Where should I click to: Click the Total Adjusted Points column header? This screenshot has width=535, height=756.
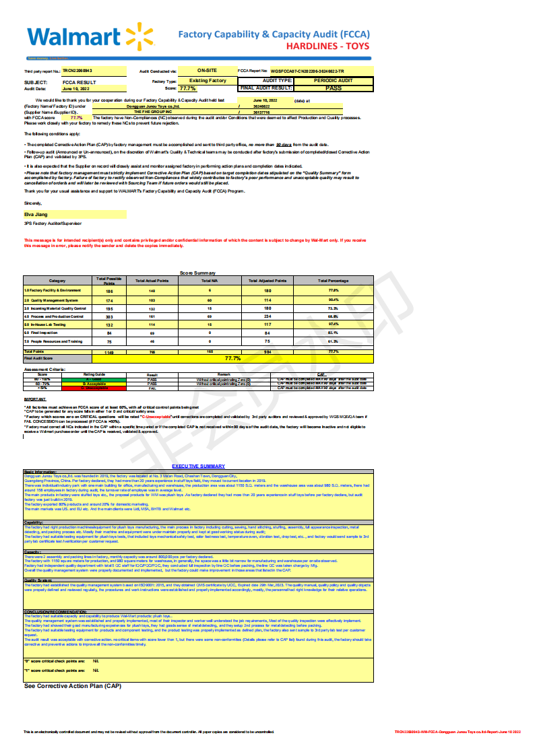click(267, 281)
